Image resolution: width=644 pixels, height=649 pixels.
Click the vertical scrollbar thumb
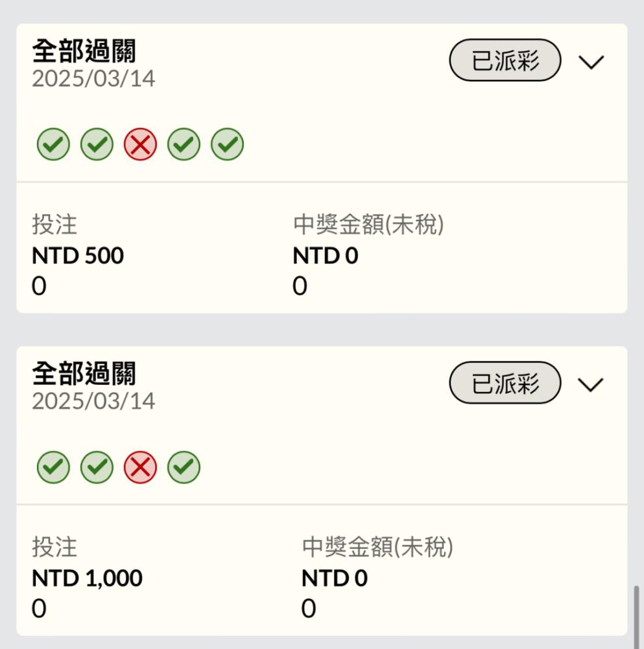637,617
